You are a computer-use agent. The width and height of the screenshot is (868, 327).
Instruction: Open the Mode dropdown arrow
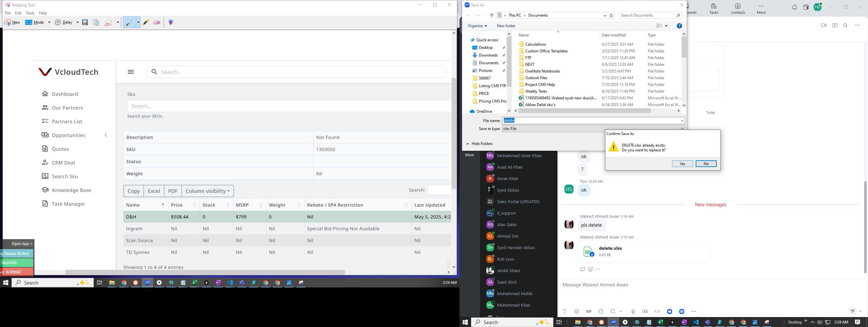coord(49,22)
